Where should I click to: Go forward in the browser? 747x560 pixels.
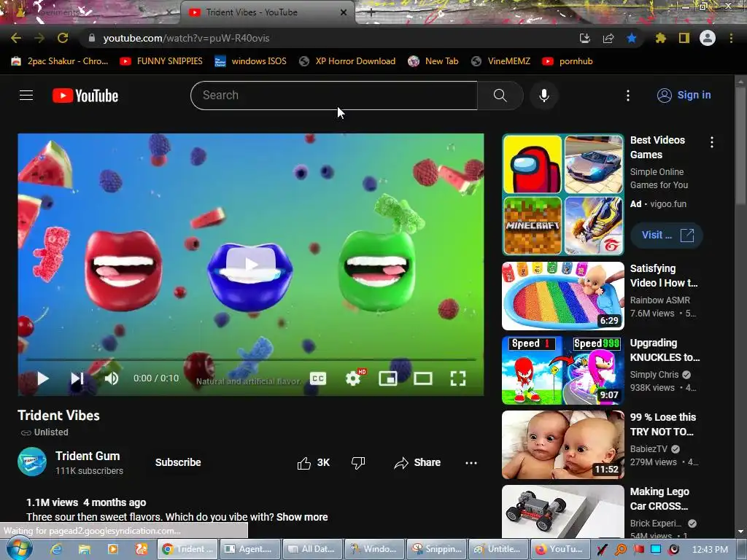point(39,38)
